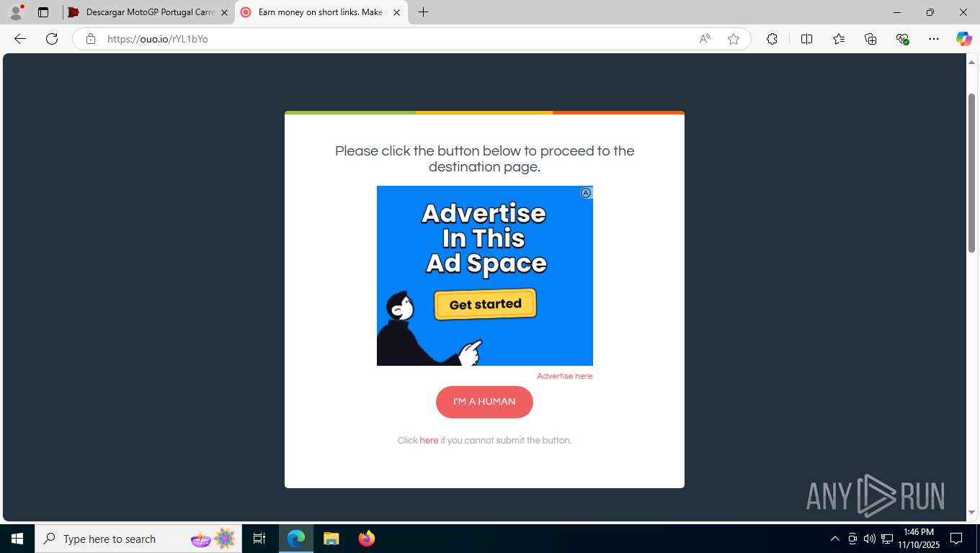Refresh the current page

pos(52,39)
